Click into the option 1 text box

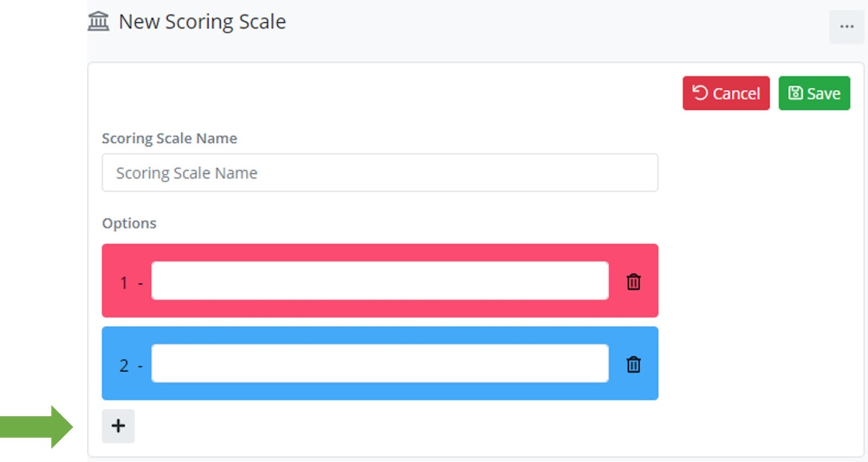click(x=380, y=281)
